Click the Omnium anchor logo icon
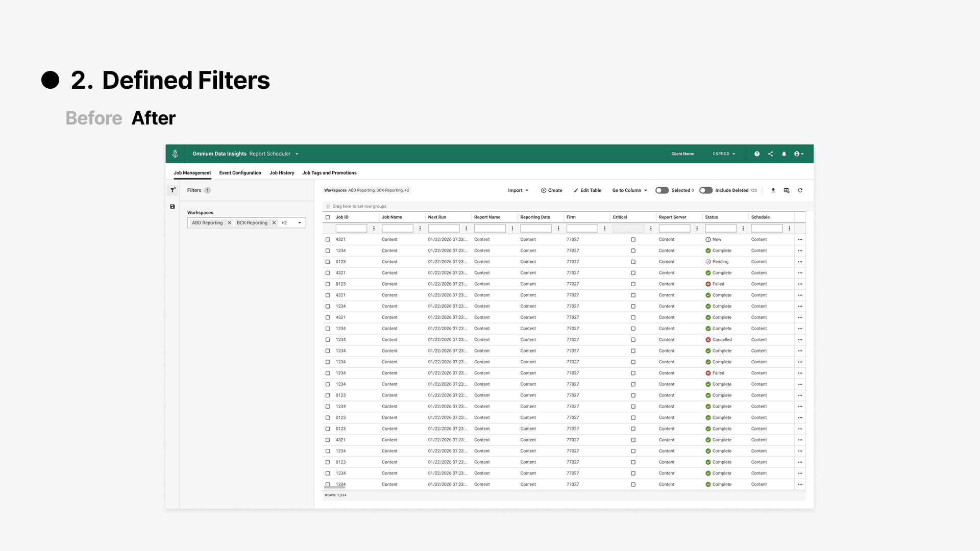This screenshot has height=551, width=980. [x=175, y=154]
